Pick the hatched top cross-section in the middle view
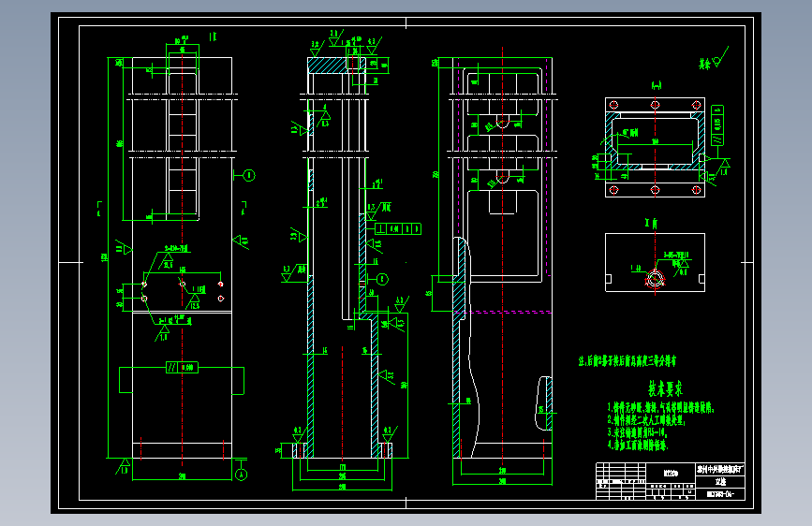Viewport: 812px width, 526px height. click(327, 66)
